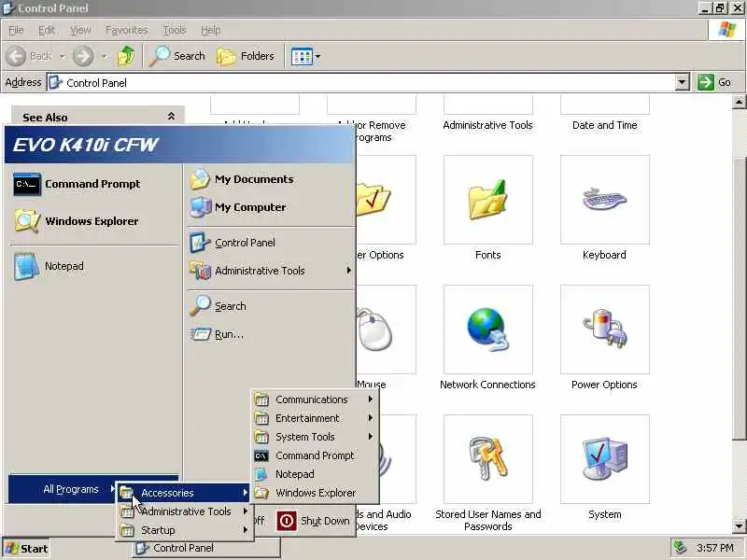Image resolution: width=747 pixels, height=560 pixels.
Task: Open the Tools menu
Action: click(175, 30)
